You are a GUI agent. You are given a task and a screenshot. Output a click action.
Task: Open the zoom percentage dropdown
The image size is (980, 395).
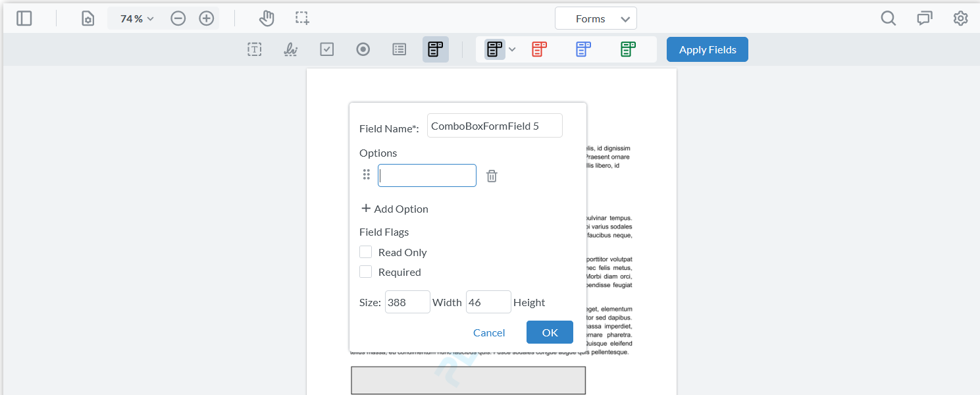[x=135, y=18]
